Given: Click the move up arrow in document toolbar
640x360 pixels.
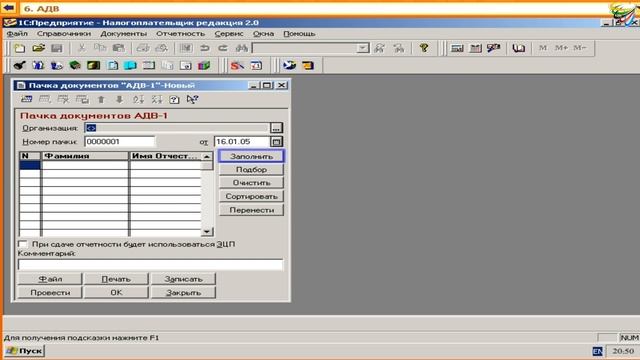Looking at the screenshot, I should [x=101, y=99].
